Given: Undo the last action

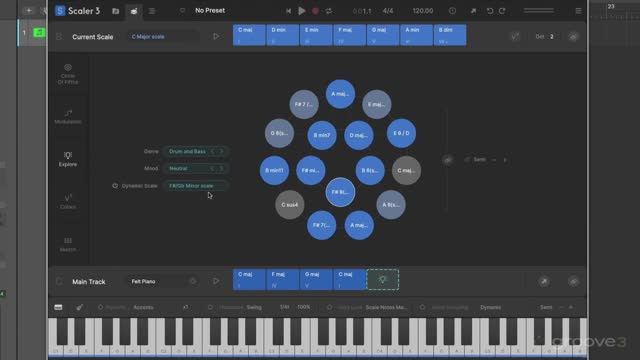Looking at the screenshot, I should coord(490,11).
